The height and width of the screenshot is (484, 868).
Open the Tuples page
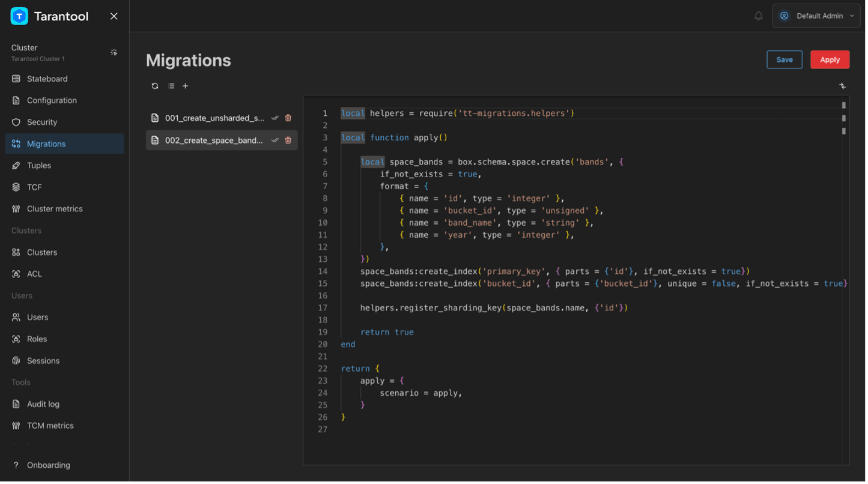coord(65,166)
